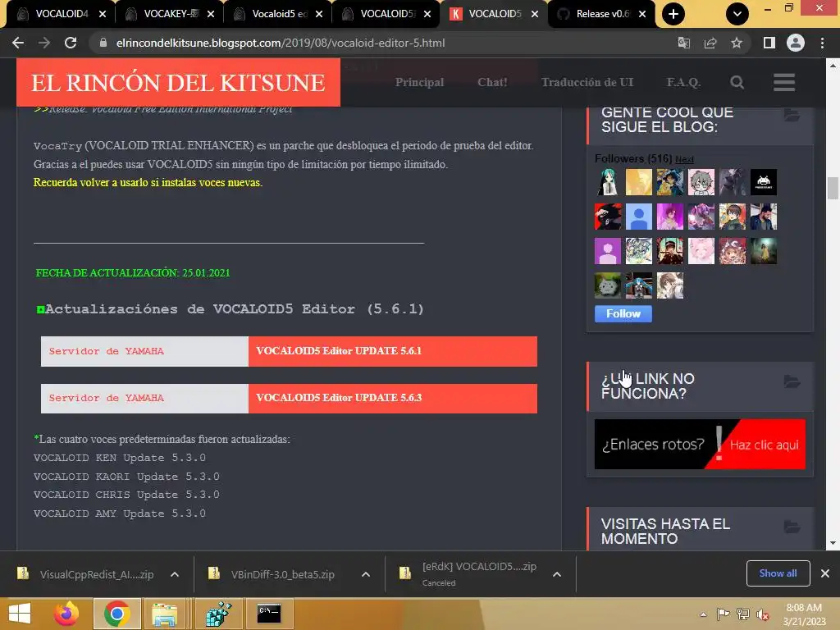The width and height of the screenshot is (840, 630).
Task: Open the taskbar clock showing 8:08 AM
Action: click(x=804, y=614)
